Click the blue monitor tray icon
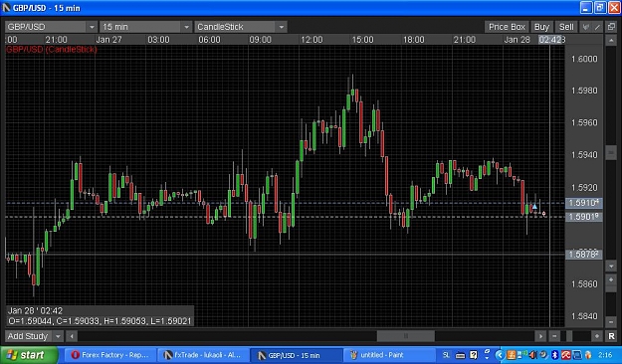 pos(577,355)
